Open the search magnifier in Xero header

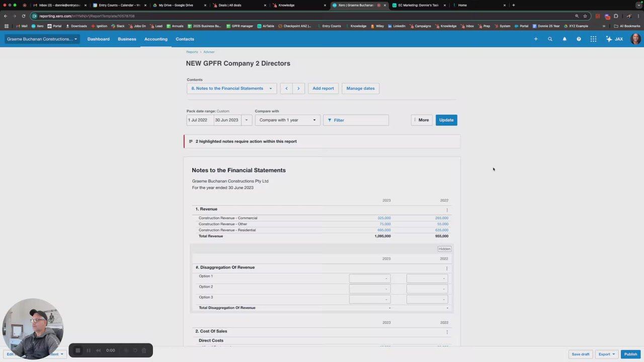(550, 39)
